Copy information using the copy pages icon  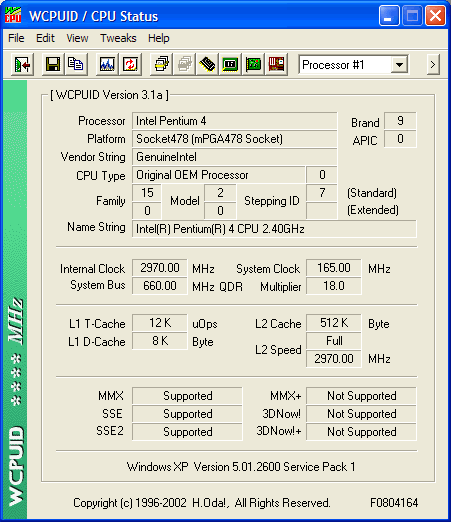76,64
